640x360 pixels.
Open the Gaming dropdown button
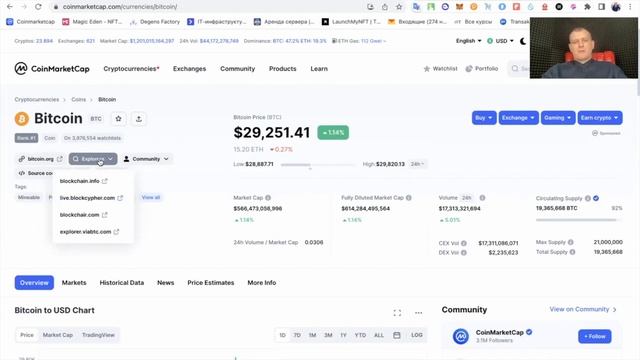tap(558, 118)
